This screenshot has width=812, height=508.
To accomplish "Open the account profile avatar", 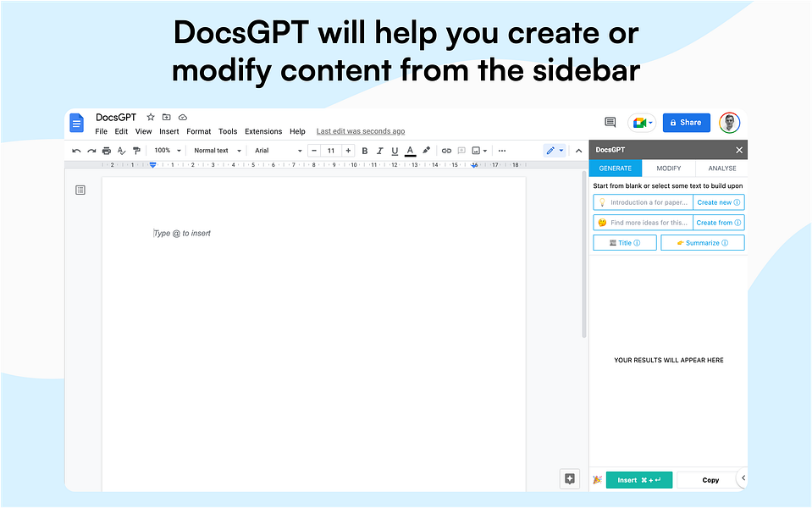I will pos(730,123).
